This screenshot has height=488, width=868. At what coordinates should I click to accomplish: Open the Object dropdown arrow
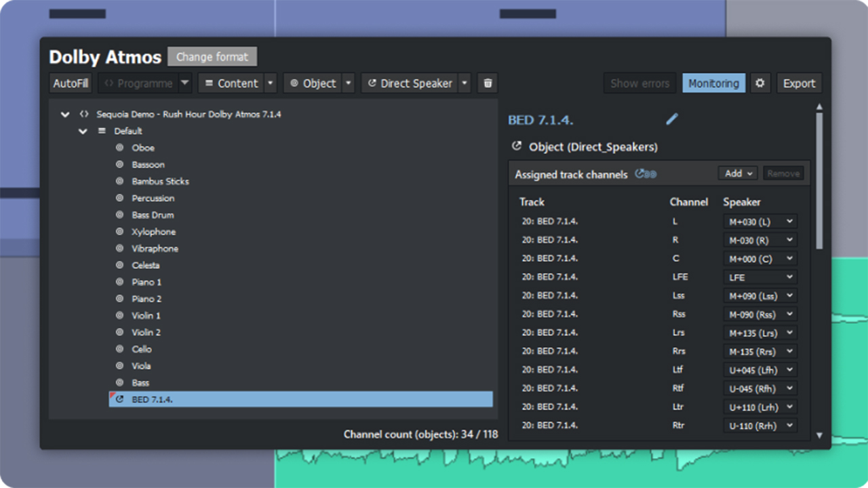point(349,83)
